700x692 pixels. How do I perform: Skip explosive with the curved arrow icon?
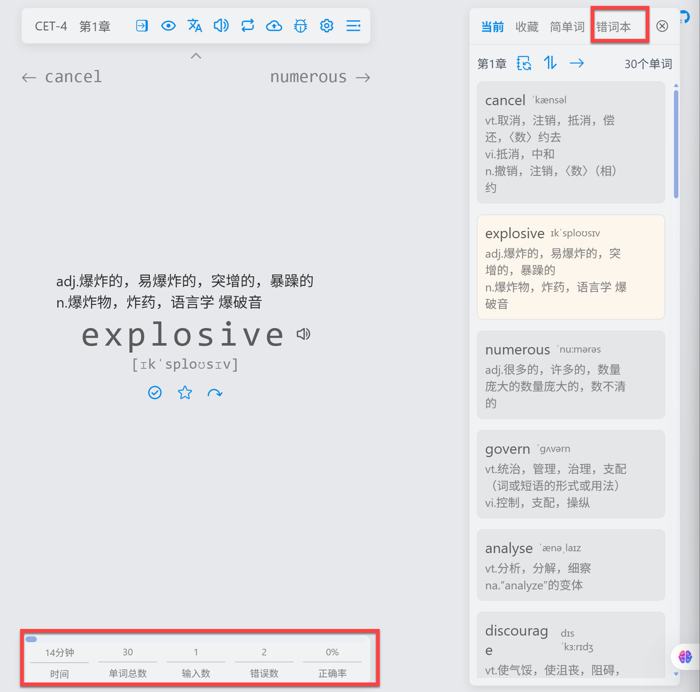point(215,393)
